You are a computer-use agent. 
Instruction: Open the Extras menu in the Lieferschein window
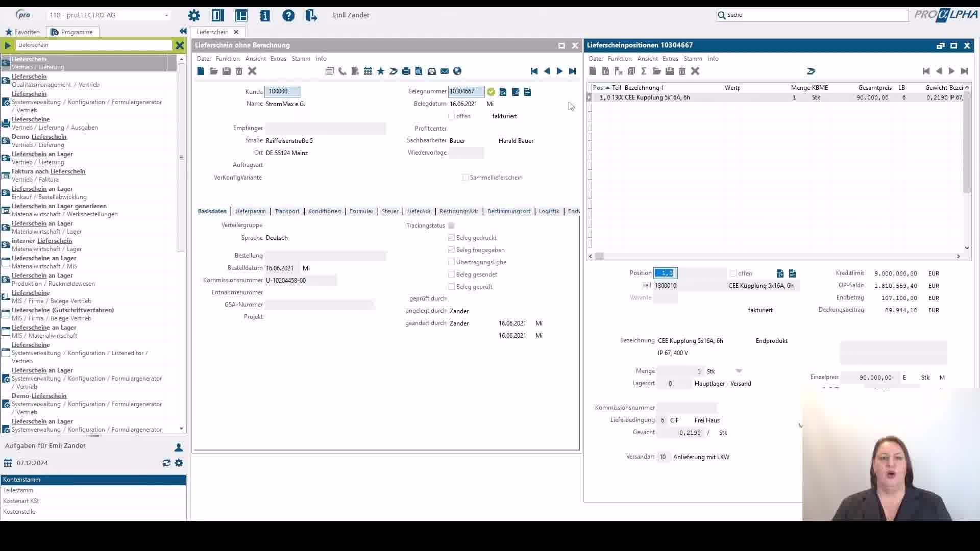point(278,59)
